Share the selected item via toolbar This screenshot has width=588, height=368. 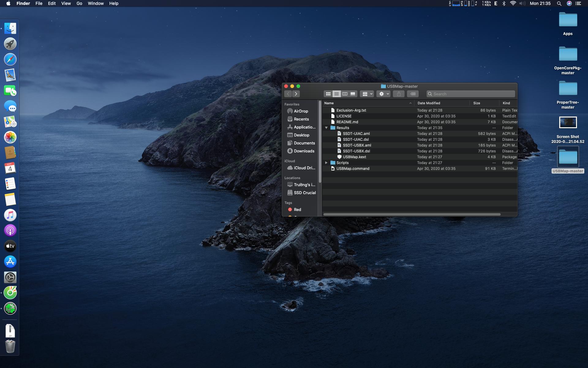[x=399, y=94]
